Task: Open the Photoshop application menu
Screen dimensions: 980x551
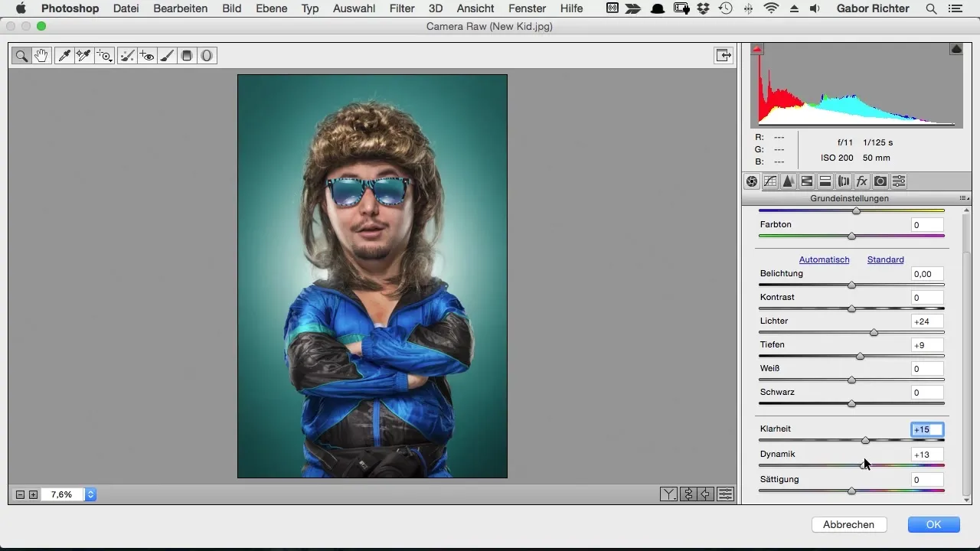Action: coord(70,8)
